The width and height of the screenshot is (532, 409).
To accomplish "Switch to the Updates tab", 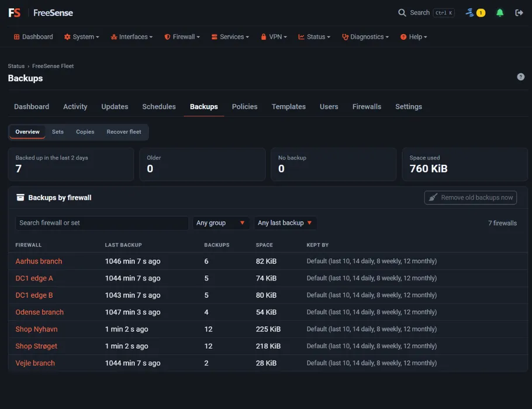I will [x=115, y=106].
